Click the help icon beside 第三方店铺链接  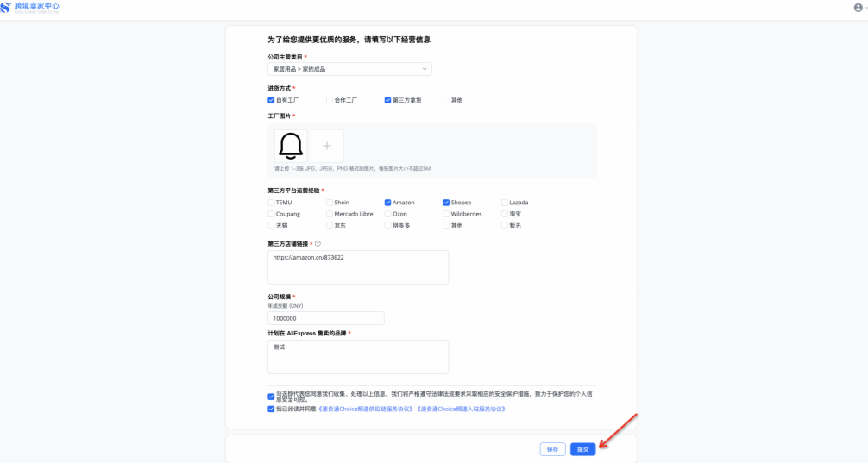click(318, 243)
